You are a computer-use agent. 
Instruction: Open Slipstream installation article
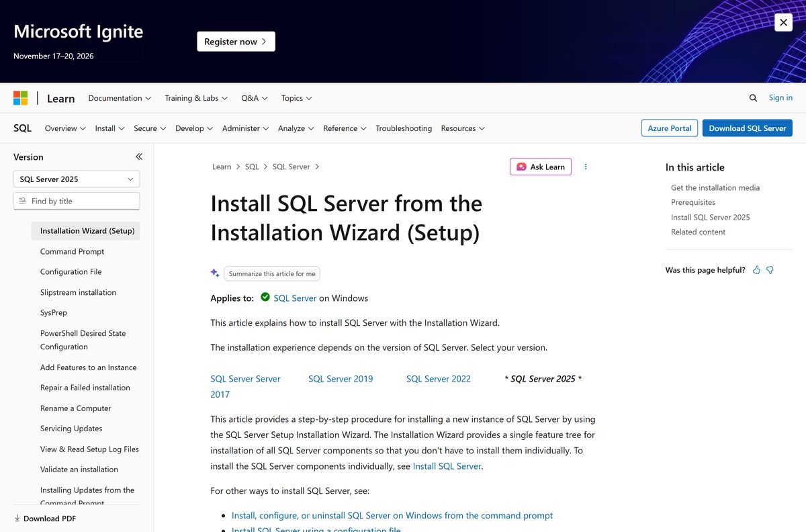point(78,292)
